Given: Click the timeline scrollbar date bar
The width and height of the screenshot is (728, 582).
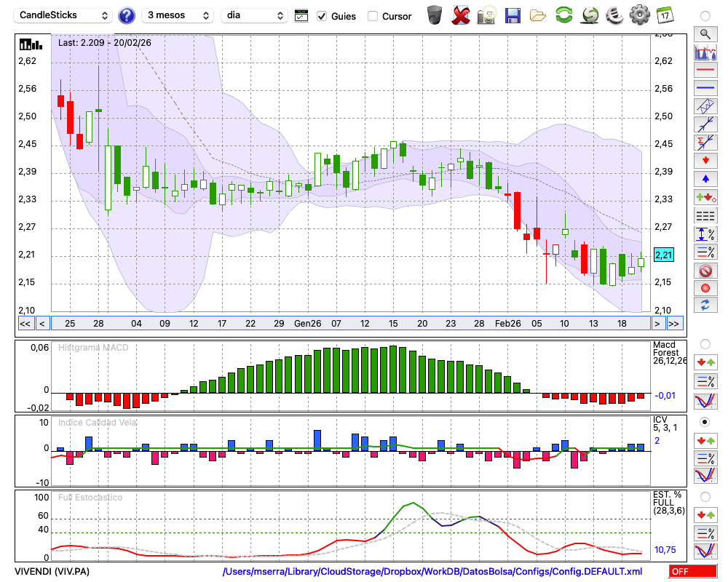Looking at the screenshot, I should (x=349, y=323).
